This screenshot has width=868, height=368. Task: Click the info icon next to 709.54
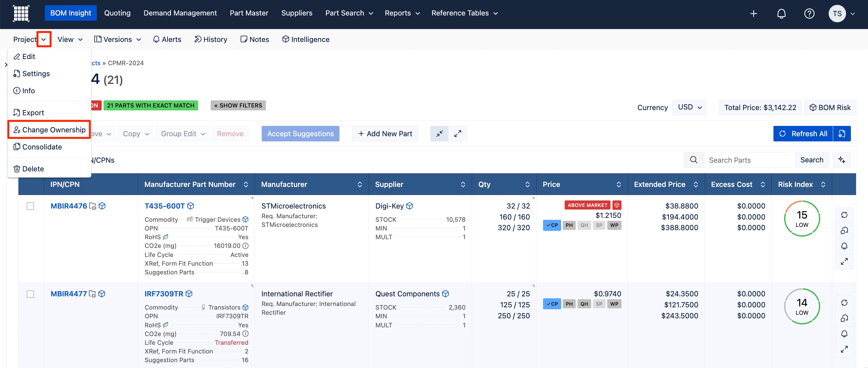(245, 334)
